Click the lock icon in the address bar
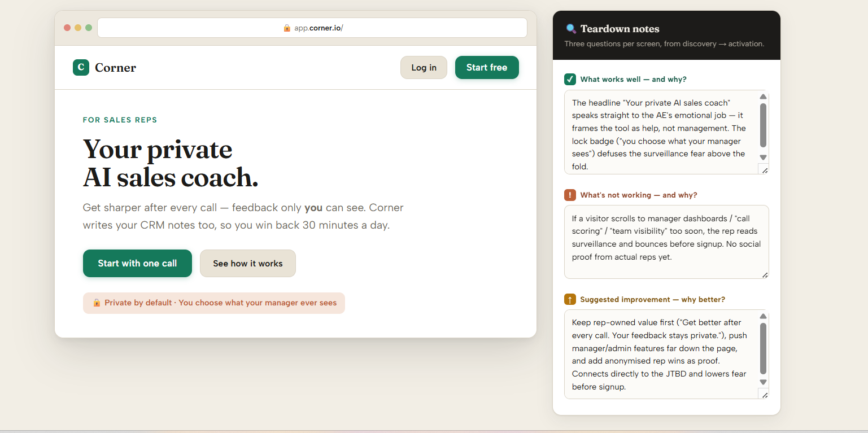The width and height of the screenshot is (868, 433). pos(287,28)
